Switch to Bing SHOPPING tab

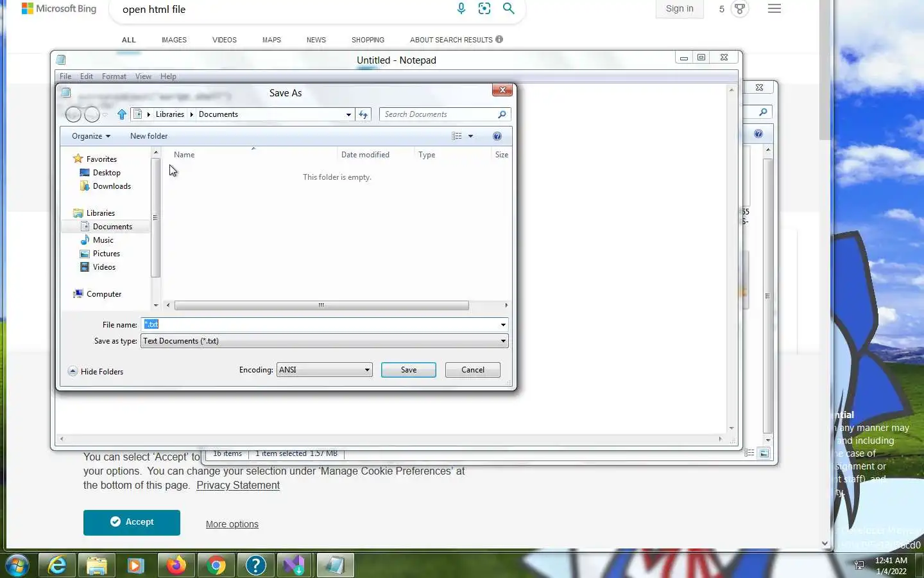pos(368,40)
